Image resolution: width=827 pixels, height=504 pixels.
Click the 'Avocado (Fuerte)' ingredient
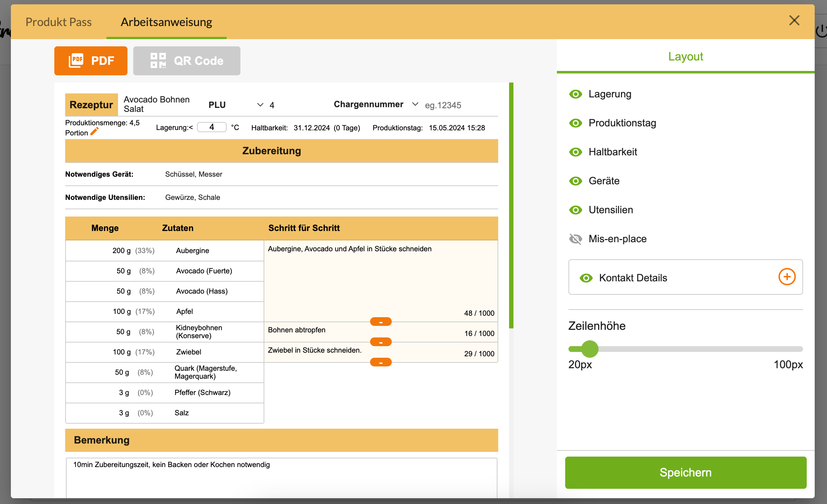click(204, 271)
